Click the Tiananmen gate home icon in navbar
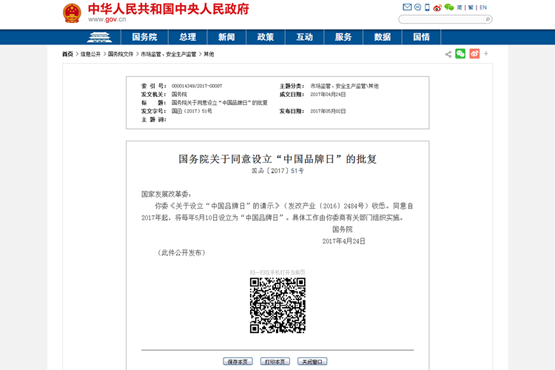 click(x=99, y=37)
